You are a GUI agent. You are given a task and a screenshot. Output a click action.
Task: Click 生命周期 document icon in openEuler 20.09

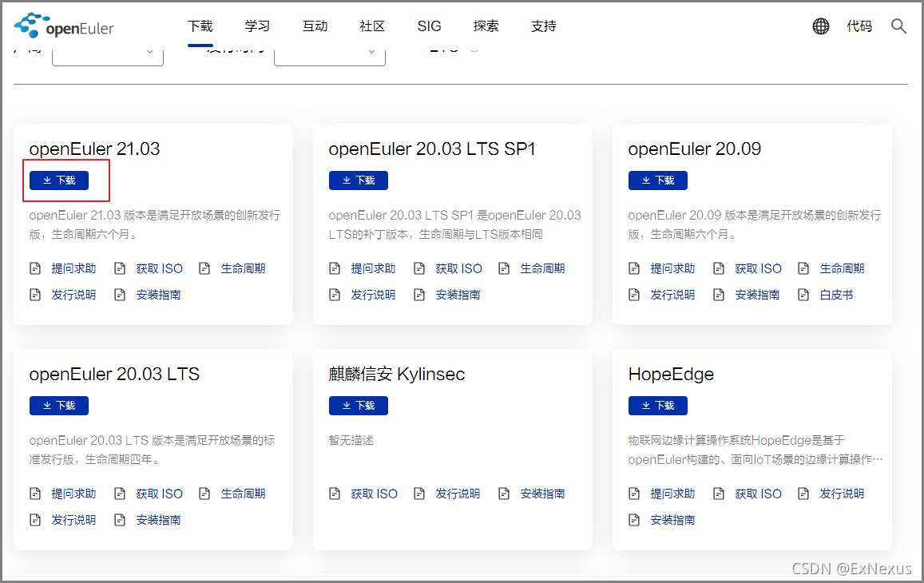tap(803, 269)
